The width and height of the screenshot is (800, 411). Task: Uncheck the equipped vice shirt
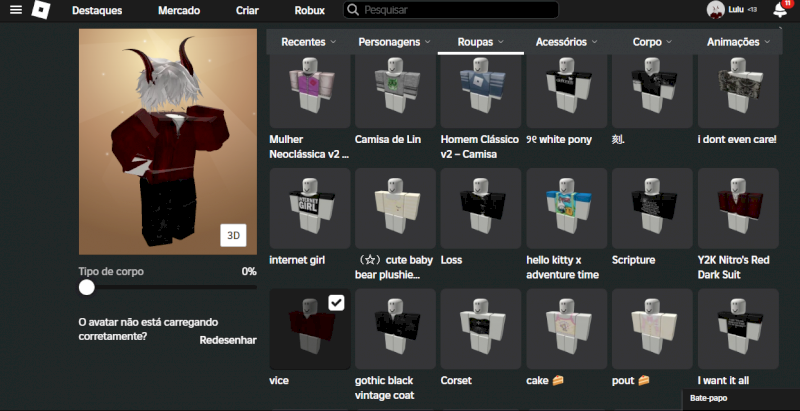[336, 303]
